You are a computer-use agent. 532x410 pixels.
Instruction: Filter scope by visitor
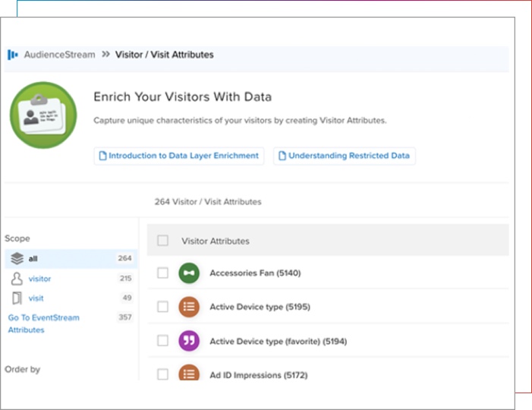pyautogui.click(x=40, y=279)
